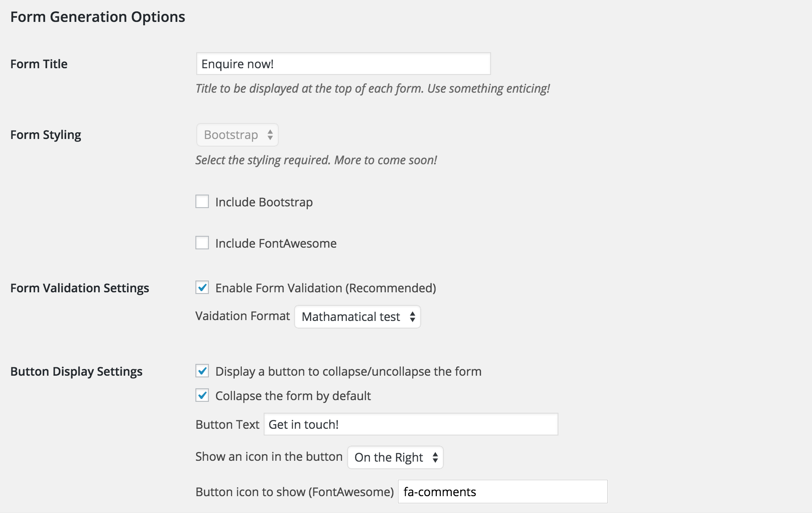Image resolution: width=812 pixels, height=513 pixels.
Task: Click the fa-comments button icon field
Action: pyautogui.click(x=503, y=492)
